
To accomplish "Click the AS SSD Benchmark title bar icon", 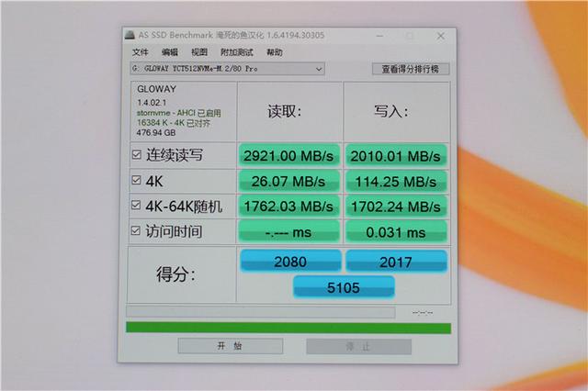I will click(130, 35).
